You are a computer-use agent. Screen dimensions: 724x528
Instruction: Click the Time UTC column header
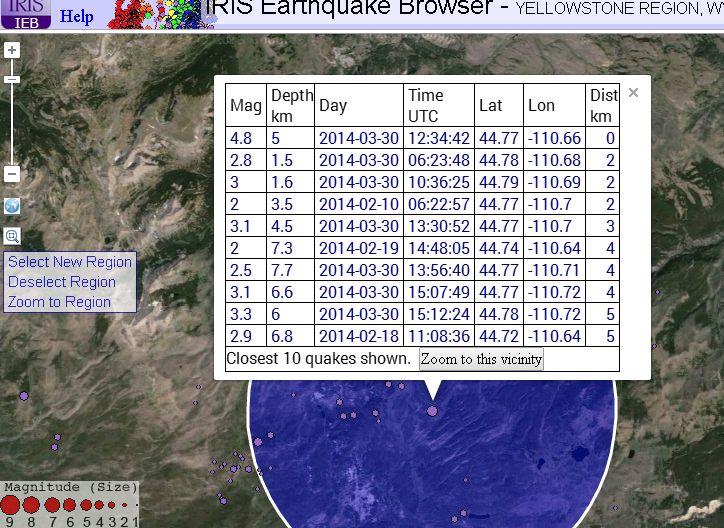pyautogui.click(x=439, y=105)
